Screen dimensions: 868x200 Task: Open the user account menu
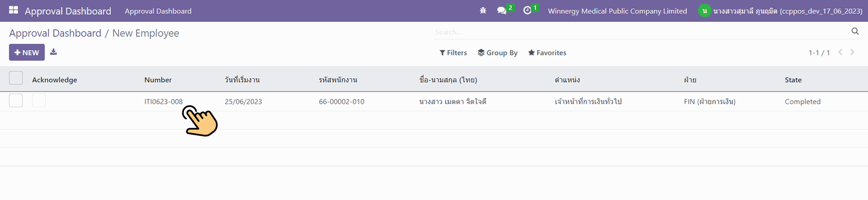(780, 11)
